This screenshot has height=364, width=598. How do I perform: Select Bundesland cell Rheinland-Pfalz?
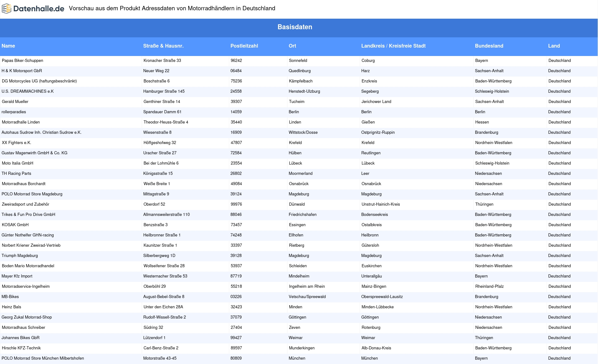489,287
